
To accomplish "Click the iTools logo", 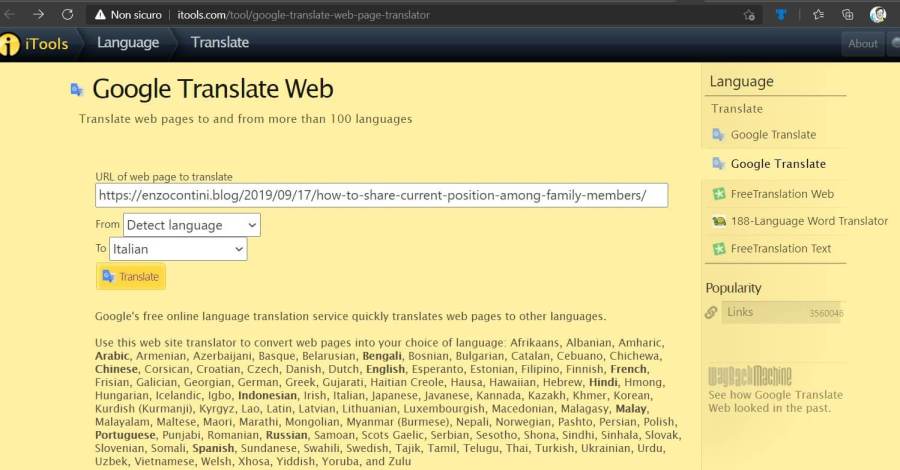I will pos(36,44).
